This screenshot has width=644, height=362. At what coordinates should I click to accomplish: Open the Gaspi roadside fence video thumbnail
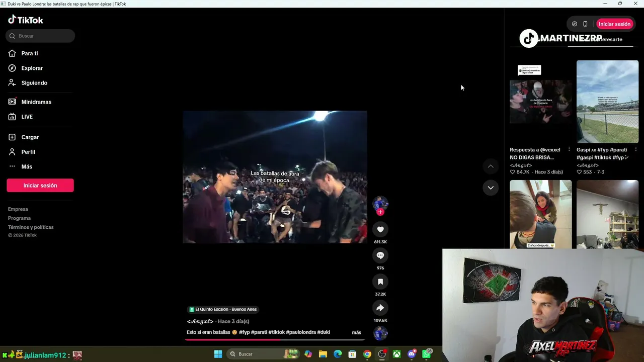[x=607, y=102]
